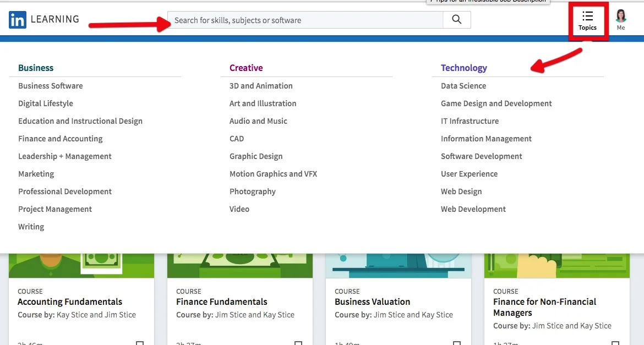Choose Audio and Music topic

tap(258, 121)
